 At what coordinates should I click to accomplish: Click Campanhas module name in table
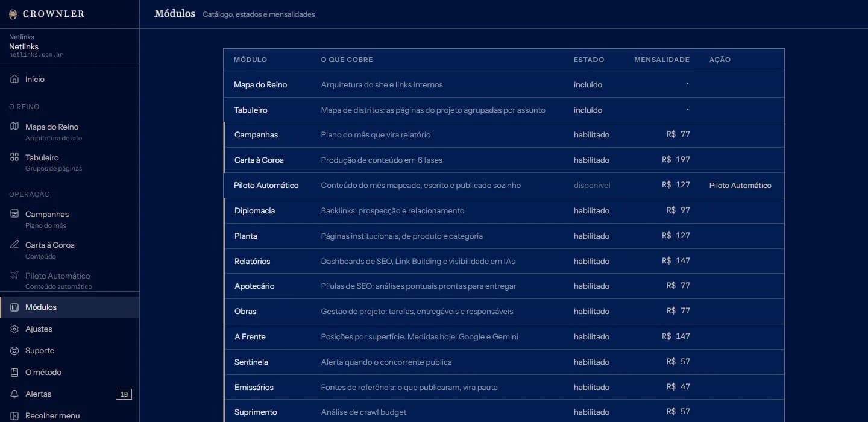click(256, 135)
